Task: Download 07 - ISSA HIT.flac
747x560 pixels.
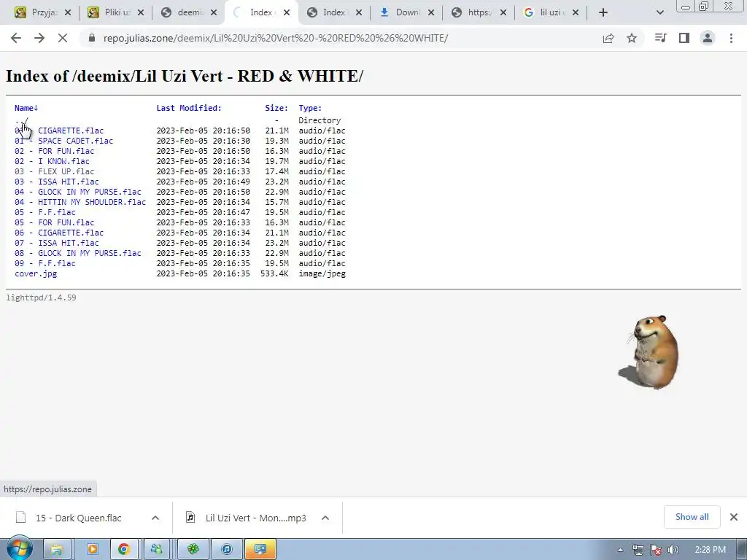Action: 57,243
